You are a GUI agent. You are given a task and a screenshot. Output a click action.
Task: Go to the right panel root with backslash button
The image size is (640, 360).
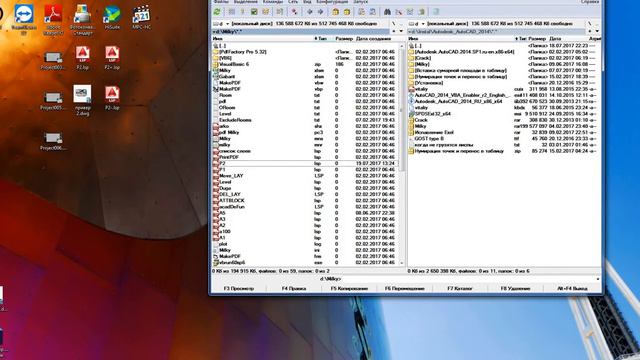[x=590, y=24]
